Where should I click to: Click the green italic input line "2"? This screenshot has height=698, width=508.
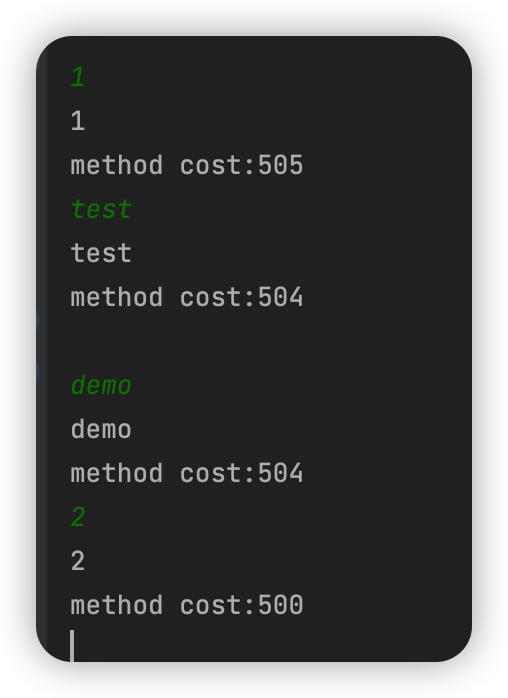78,517
